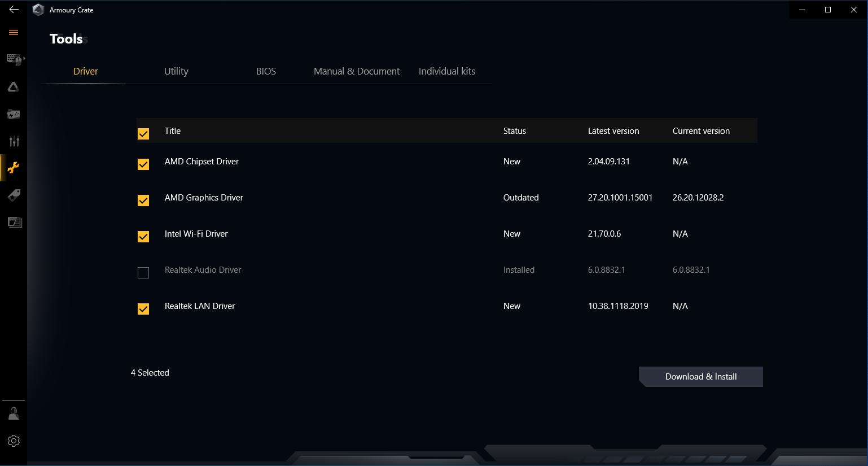Open the Manual & Document tab

tap(357, 71)
